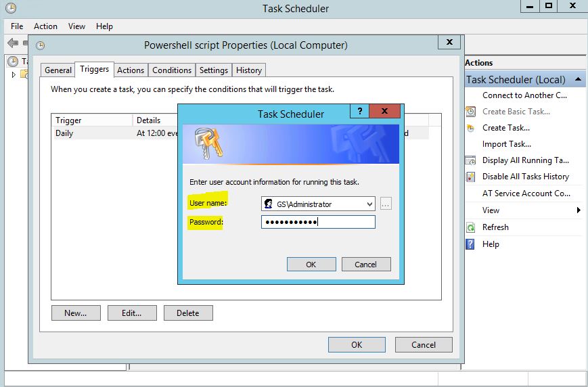
Task: Switch to the General tab
Action: tap(58, 70)
